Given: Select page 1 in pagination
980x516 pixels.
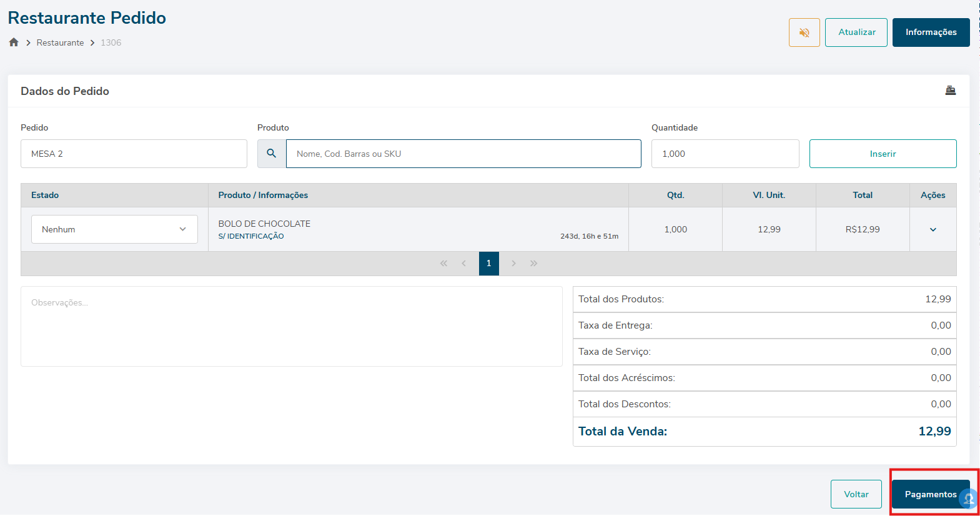Looking at the screenshot, I should [x=488, y=264].
